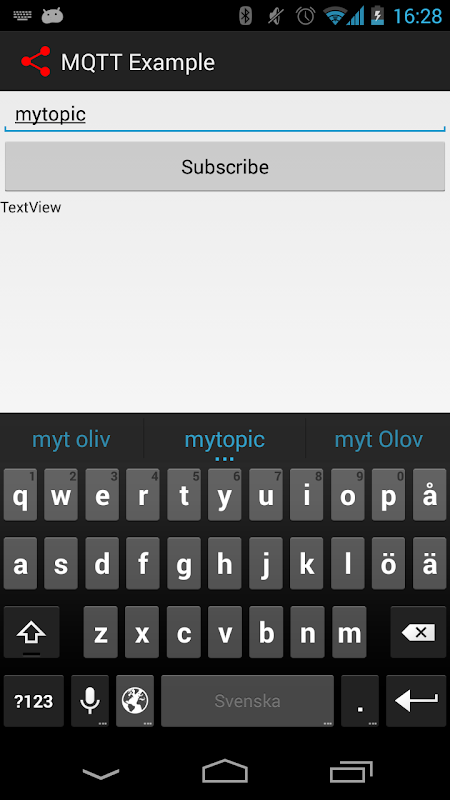Tap the å letter key
450x800 pixels.
pos(430,495)
